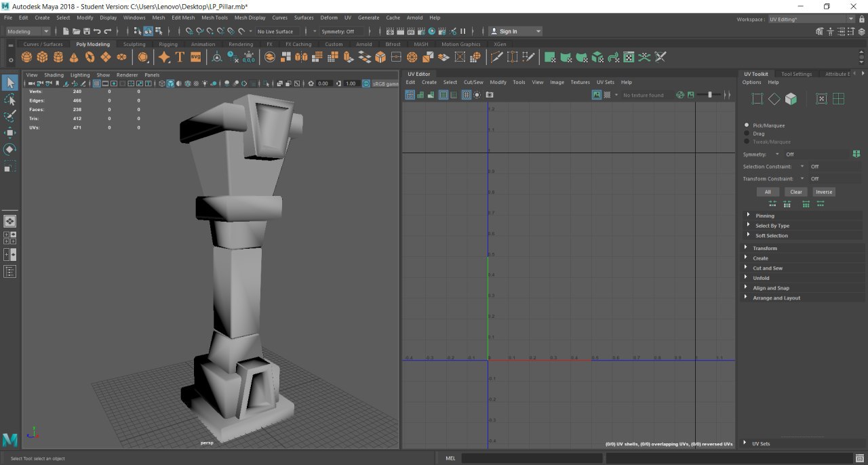Click the MEL command line input field

(x=532, y=458)
